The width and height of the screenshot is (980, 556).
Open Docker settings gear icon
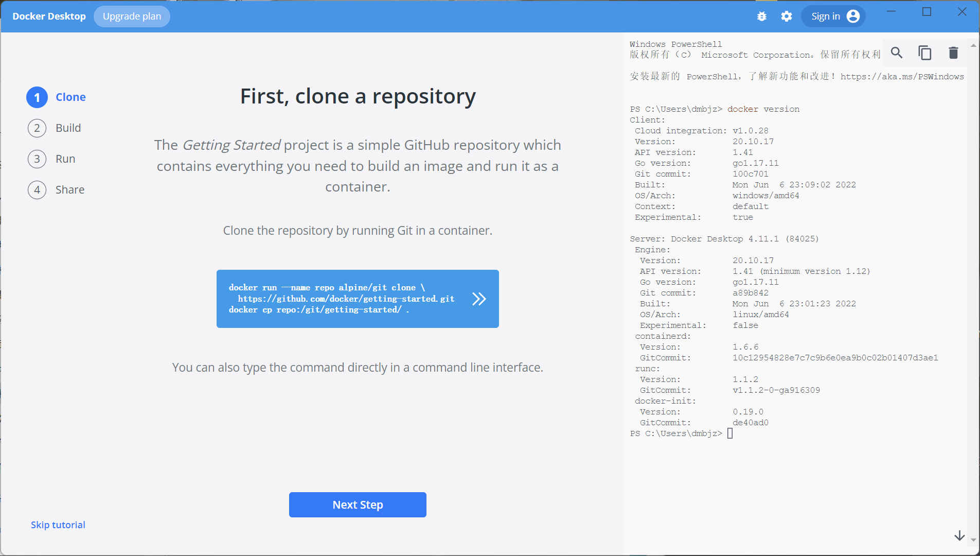click(787, 16)
